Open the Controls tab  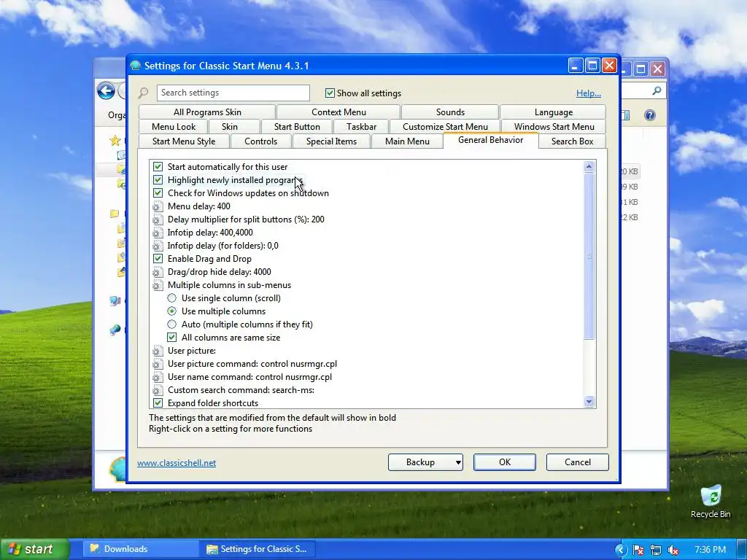click(260, 141)
